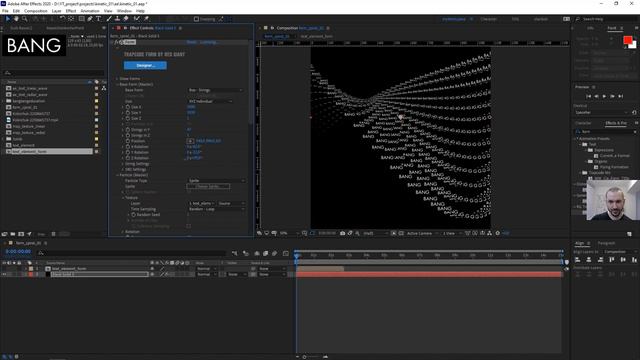Select the Zoom magnifier tool
Viewport: 640px width, 360px height.
click(24, 19)
